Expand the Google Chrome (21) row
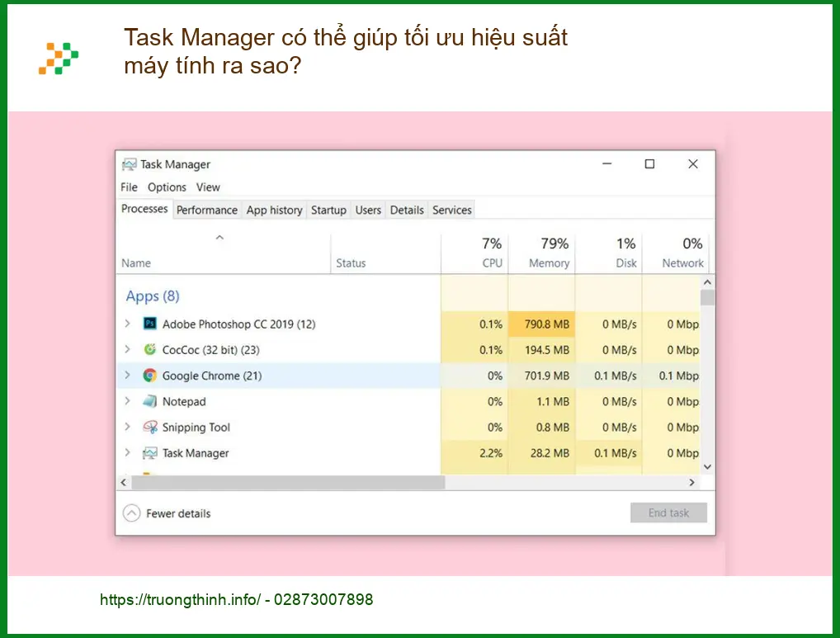Image resolution: width=840 pixels, height=638 pixels. [x=128, y=375]
